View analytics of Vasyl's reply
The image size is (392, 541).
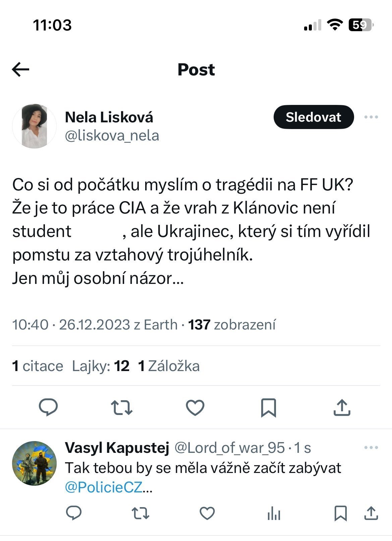274,514
